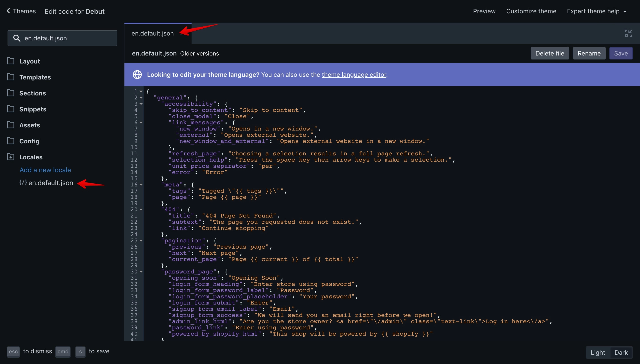Viewport: 640px width, 364px height.
Task: Click "Opens in a new window." string
Action: click(273, 129)
